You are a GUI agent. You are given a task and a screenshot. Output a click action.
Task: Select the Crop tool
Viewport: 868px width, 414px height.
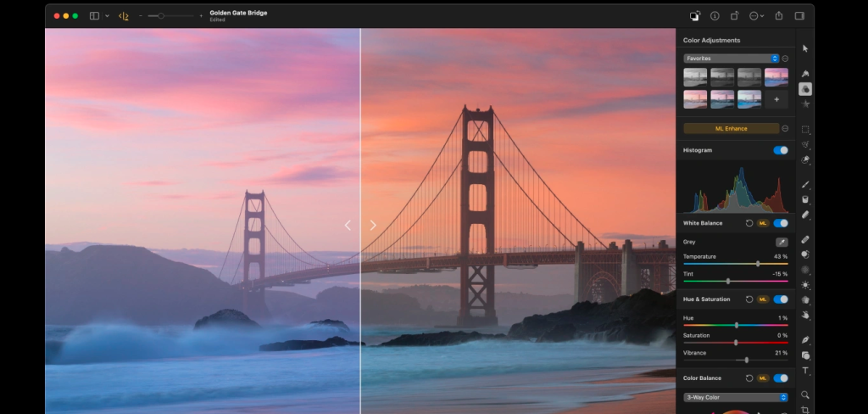pos(805,410)
